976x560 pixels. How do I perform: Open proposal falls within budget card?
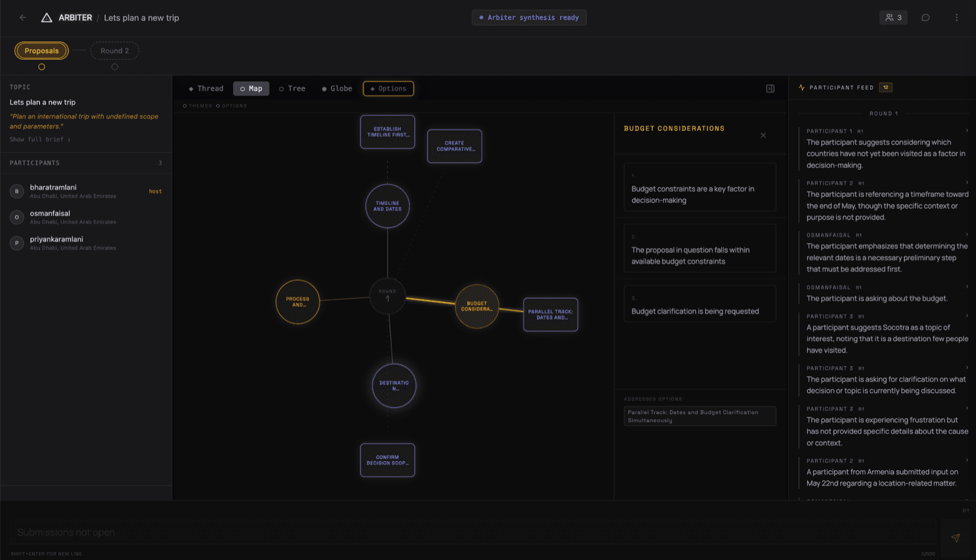700,248
